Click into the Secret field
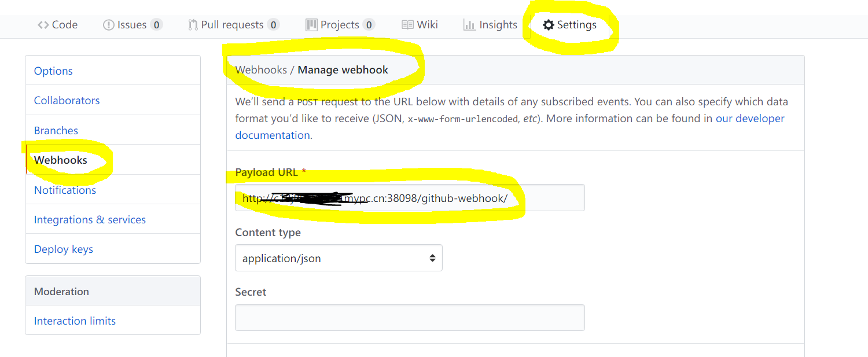The image size is (868, 357). click(x=410, y=318)
